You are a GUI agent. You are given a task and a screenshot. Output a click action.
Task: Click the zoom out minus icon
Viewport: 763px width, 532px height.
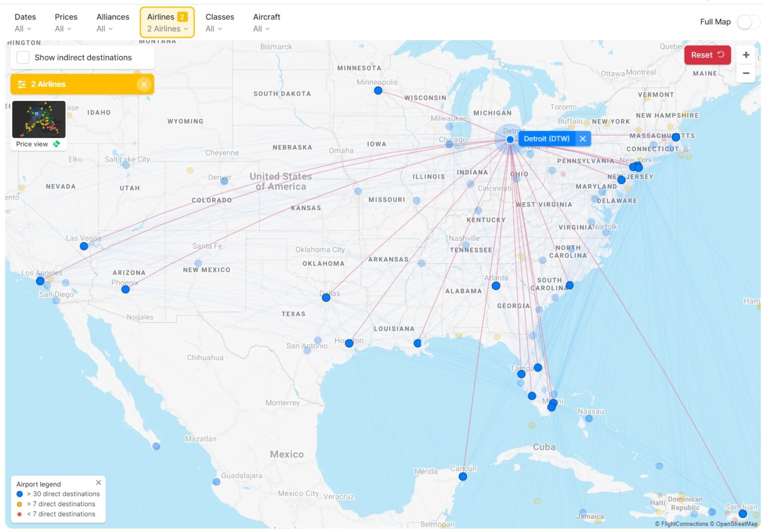[746, 73]
